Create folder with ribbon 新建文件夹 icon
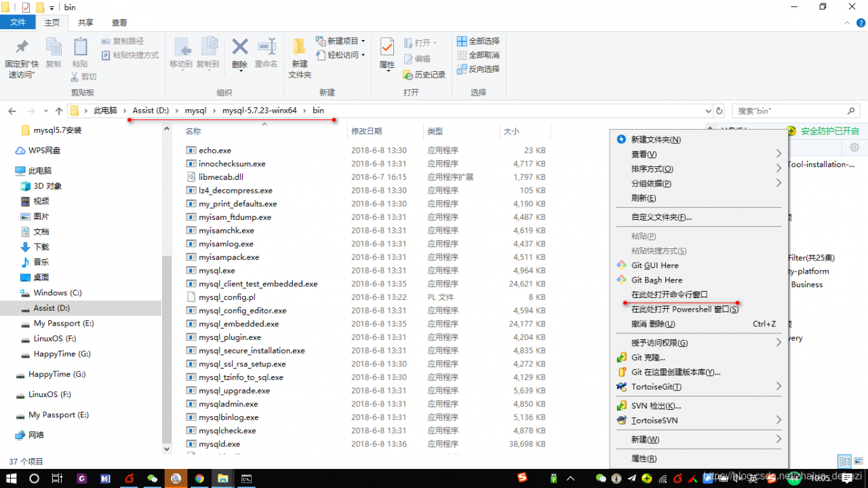Image resolution: width=868 pixels, height=488 pixels. tap(299, 46)
